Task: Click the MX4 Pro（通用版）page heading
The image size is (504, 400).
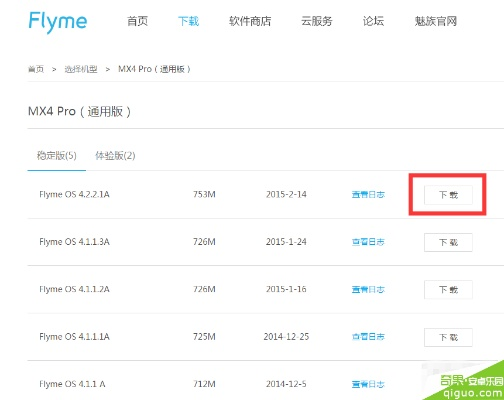Action: pos(79,111)
